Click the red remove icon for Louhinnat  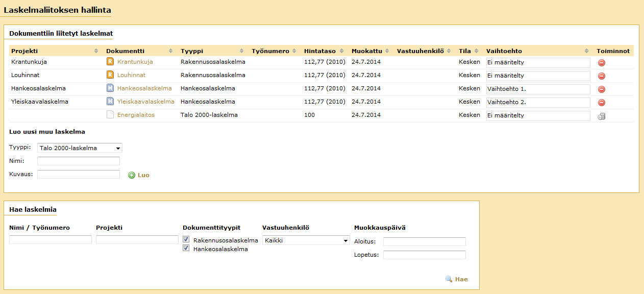click(x=601, y=76)
